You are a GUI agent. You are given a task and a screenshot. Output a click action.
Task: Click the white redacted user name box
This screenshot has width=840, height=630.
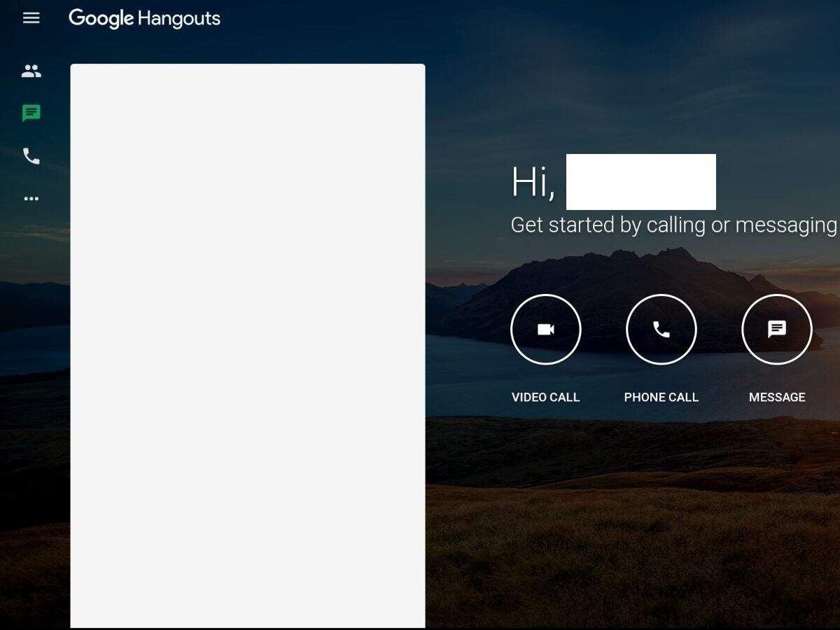coord(640,182)
